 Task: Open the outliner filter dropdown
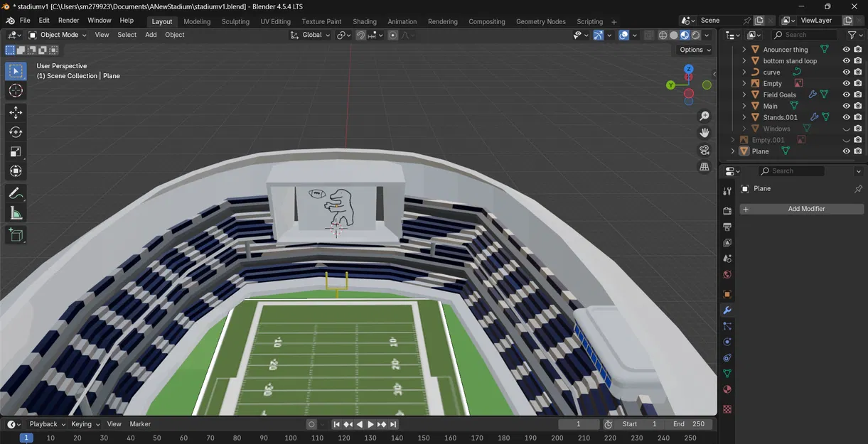[x=855, y=35]
